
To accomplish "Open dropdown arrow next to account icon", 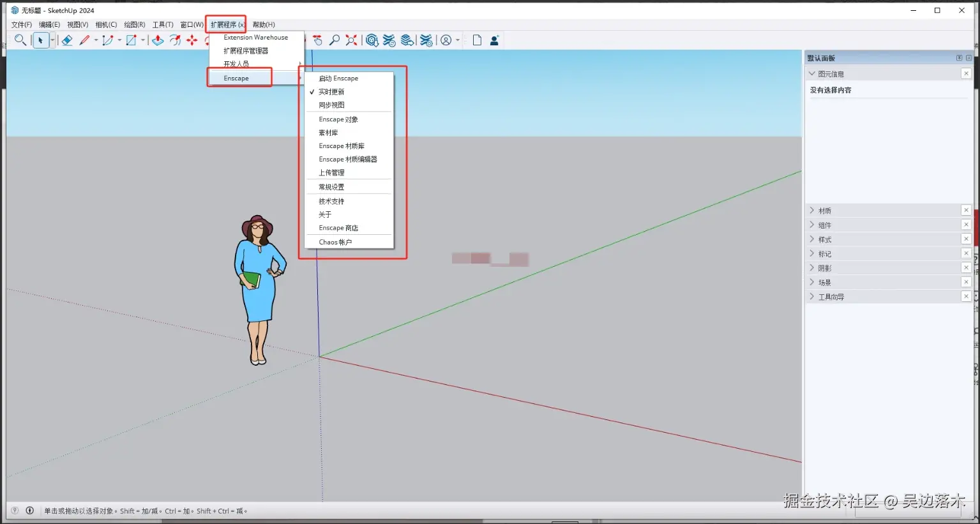I will (x=458, y=40).
